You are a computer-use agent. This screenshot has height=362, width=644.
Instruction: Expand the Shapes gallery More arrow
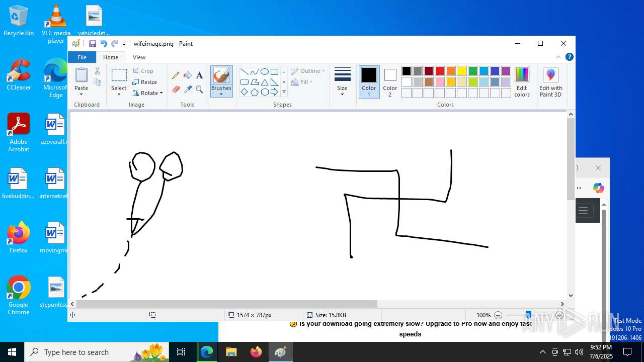pyautogui.click(x=284, y=92)
